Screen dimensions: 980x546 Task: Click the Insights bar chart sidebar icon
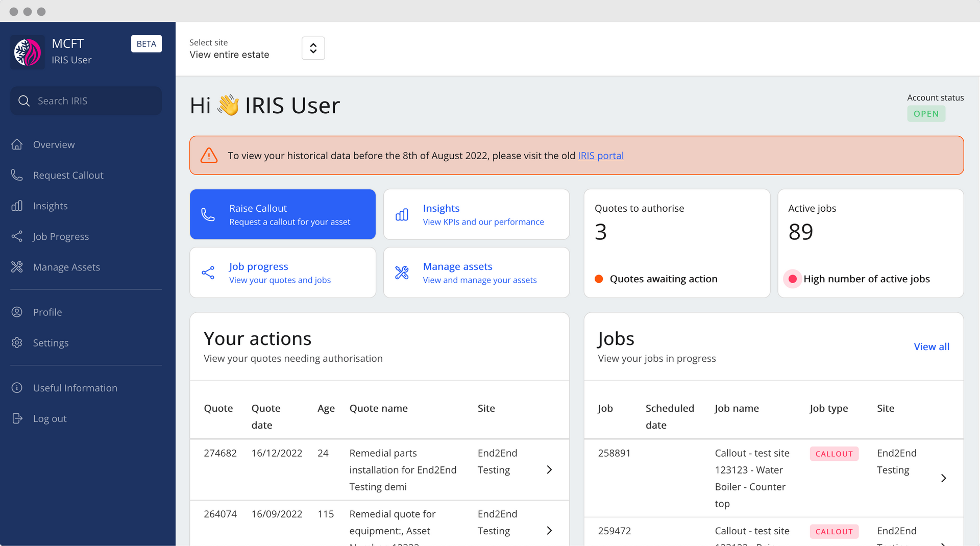click(x=17, y=206)
